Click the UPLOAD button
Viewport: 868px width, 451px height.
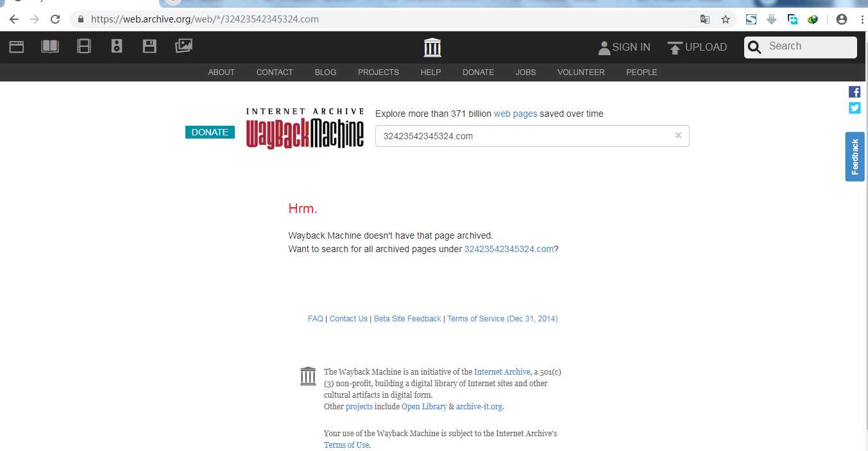point(697,47)
